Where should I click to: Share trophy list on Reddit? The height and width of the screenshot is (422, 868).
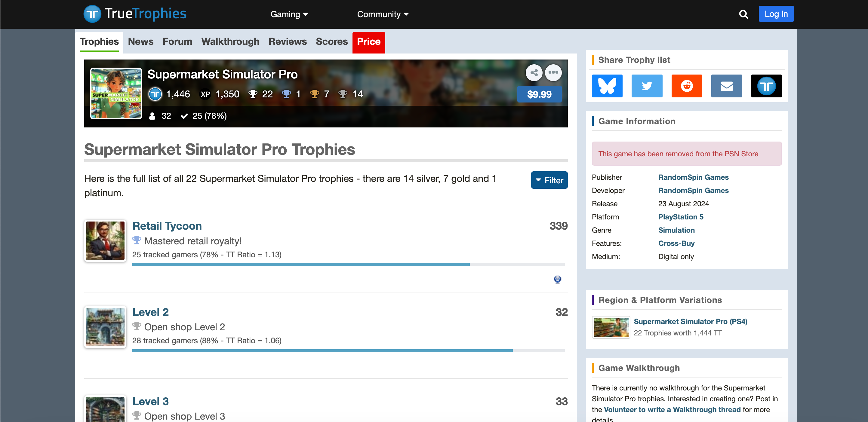687,86
